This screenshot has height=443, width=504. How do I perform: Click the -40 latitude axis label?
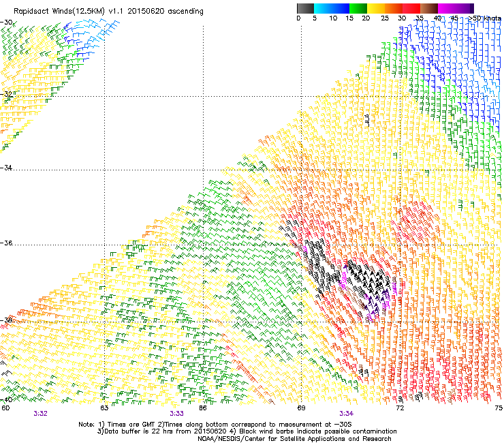[x=6, y=400]
